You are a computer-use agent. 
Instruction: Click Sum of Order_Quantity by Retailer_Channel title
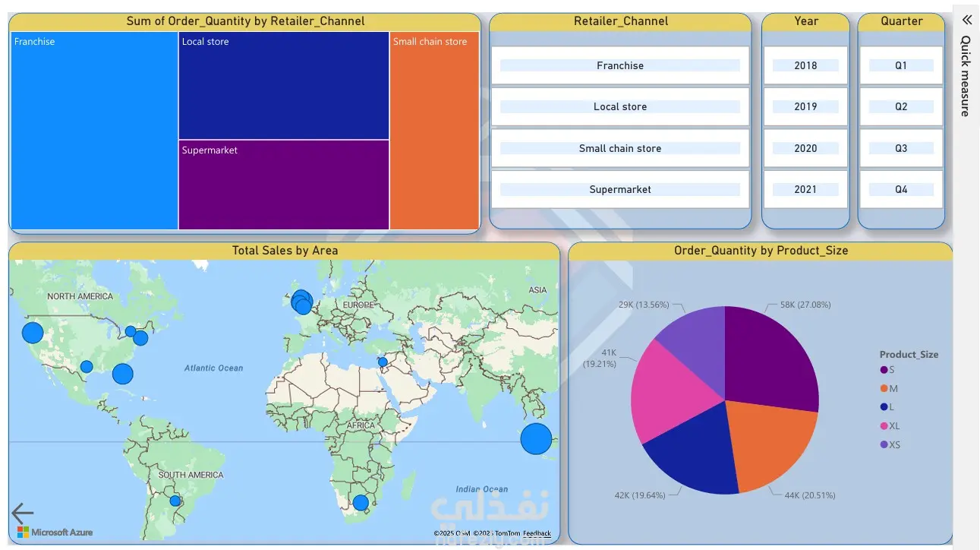pos(245,21)
